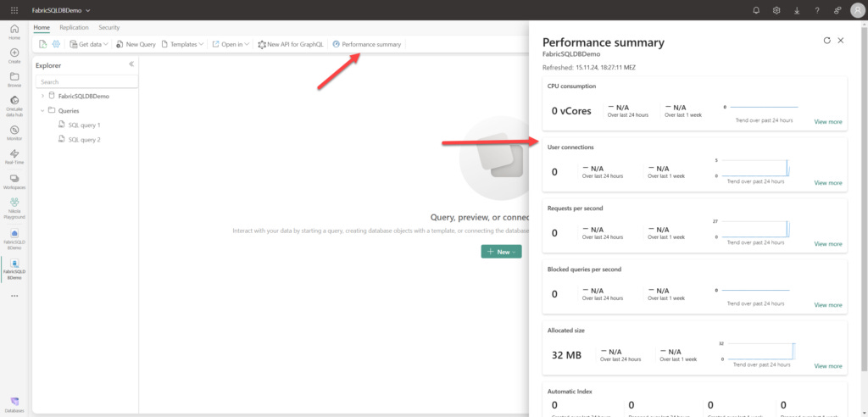Viewport: 868px width, 417px height.
Task: View more for Allocated size
Action: point(828,366)
